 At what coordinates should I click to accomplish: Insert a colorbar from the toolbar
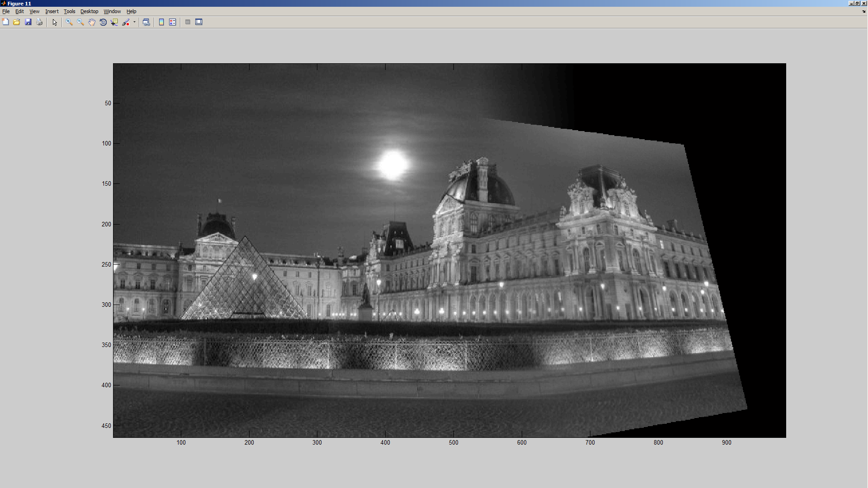click(x=161, y=22)
